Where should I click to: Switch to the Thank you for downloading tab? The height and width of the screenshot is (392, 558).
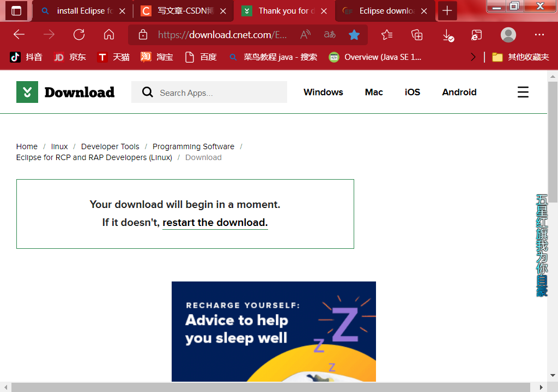[x=284, y=11]
